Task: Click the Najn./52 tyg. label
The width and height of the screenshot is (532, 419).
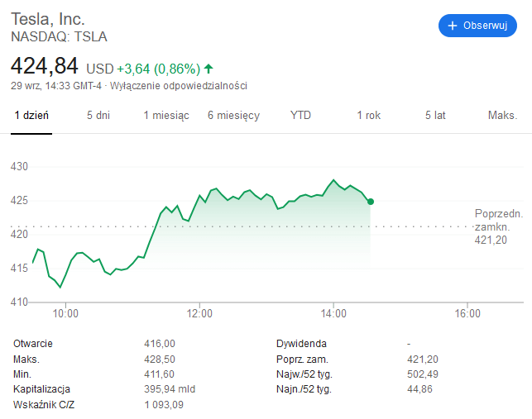Action: pyautogui.click(x=304, y=388)
